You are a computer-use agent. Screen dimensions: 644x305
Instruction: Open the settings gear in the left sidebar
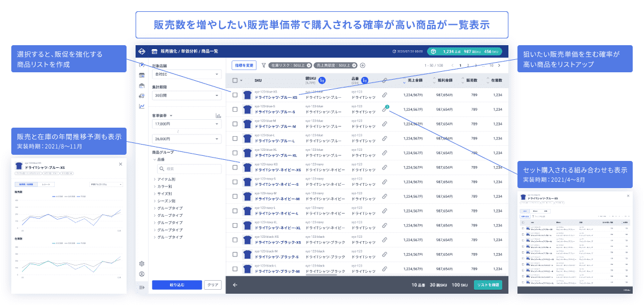[142, 264]
